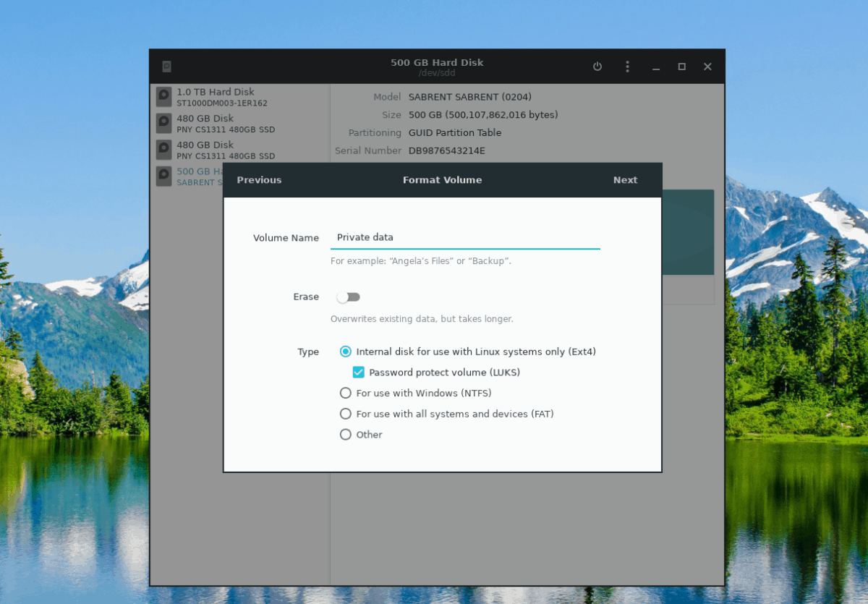This screenshot has width=868, height=604.
Task: Click Next in Format Volume dialog
Action: tap(626, 180)
